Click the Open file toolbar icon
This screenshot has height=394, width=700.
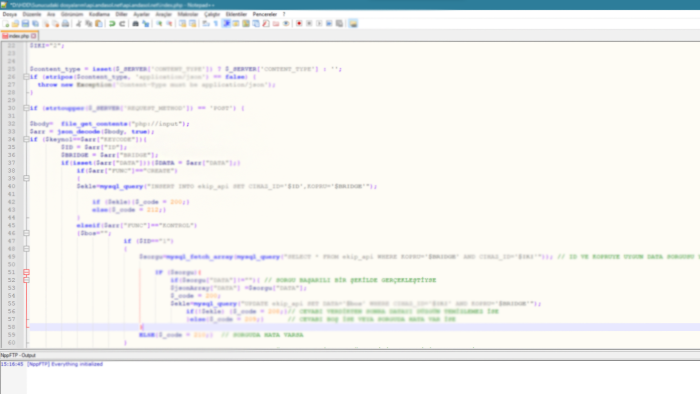(15, 23)
